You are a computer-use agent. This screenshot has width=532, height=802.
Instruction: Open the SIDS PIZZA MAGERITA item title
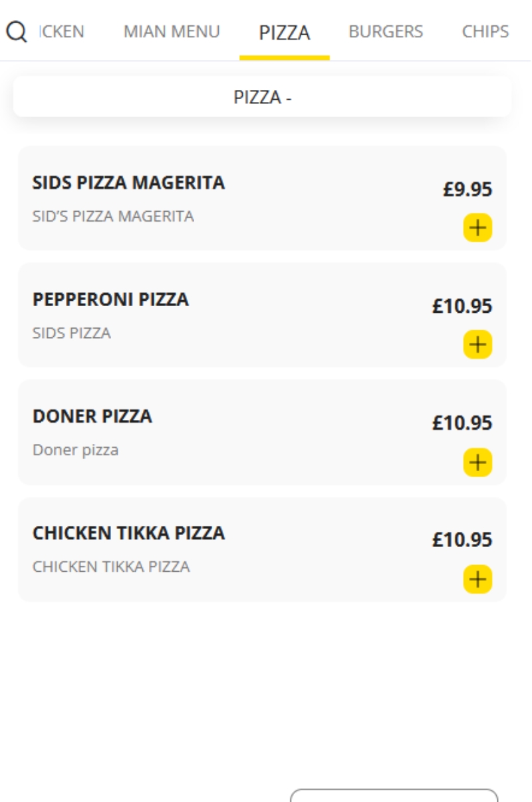click(x=128, y=182)
